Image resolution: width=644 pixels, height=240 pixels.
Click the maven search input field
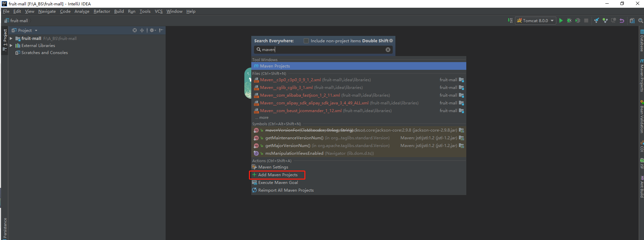click(x=323, y=50)
